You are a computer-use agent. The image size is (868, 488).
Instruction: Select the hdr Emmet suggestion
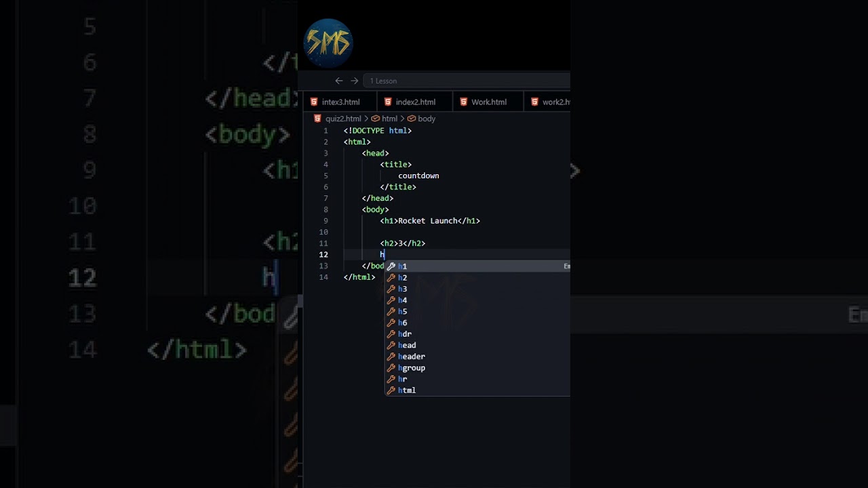[477, 334]
